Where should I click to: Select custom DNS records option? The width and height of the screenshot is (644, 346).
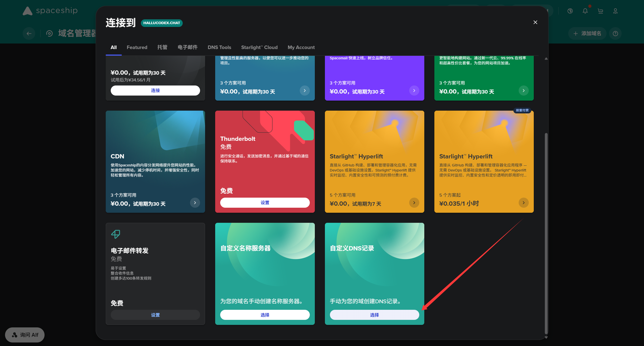coord(374,315)
